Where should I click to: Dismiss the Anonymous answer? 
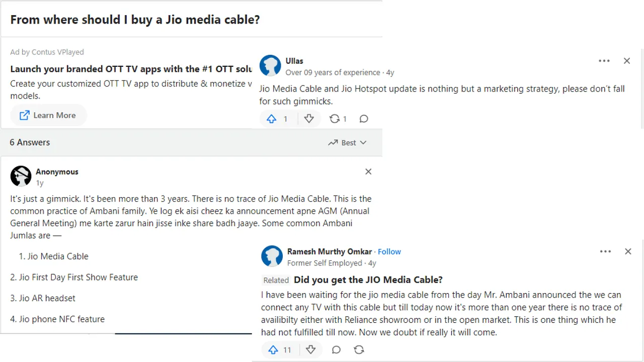pos(368,171)
